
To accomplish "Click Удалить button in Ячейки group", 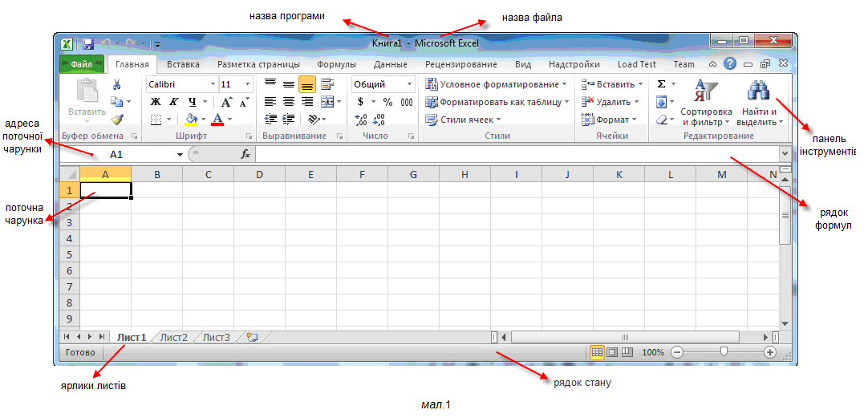I will [x=610, y=102].
